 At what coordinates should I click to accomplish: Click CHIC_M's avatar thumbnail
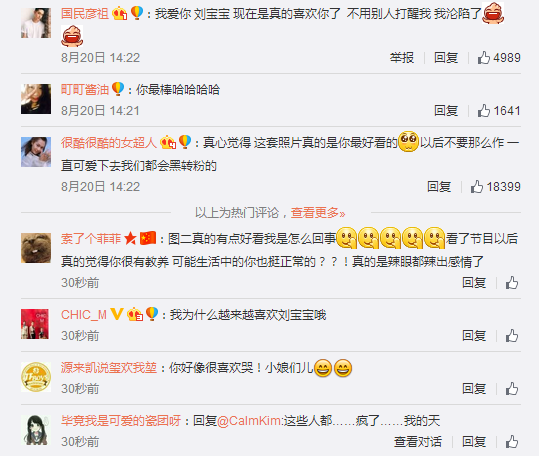click(x=35, y=324)
